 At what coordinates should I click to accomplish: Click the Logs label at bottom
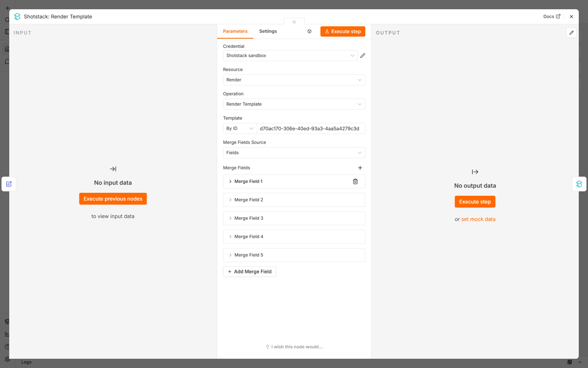26,362
